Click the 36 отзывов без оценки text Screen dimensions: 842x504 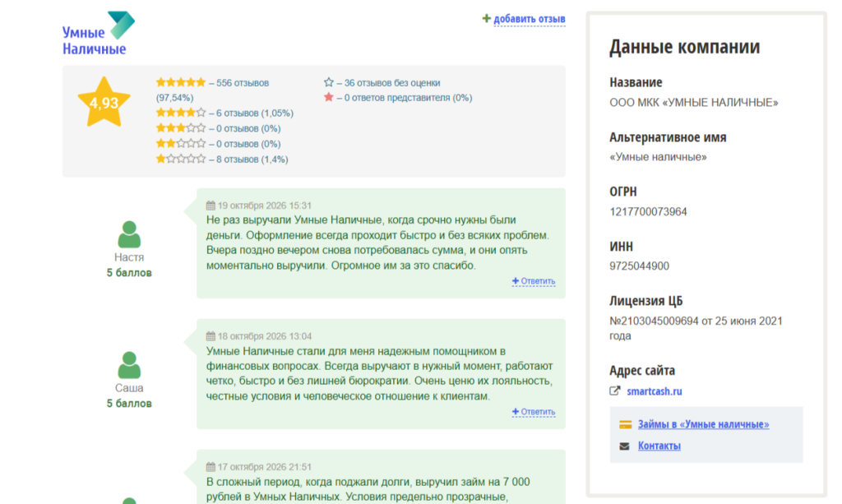tap(392, 83)
